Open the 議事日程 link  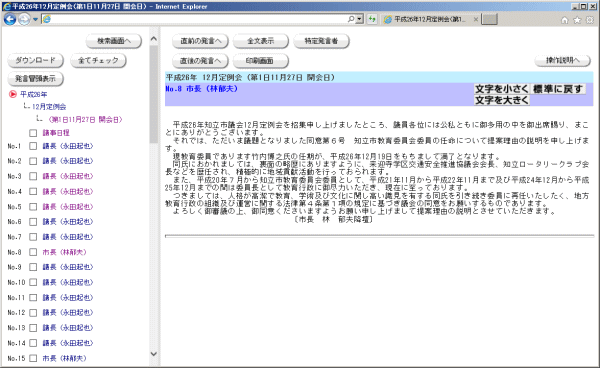coord(56,133)
